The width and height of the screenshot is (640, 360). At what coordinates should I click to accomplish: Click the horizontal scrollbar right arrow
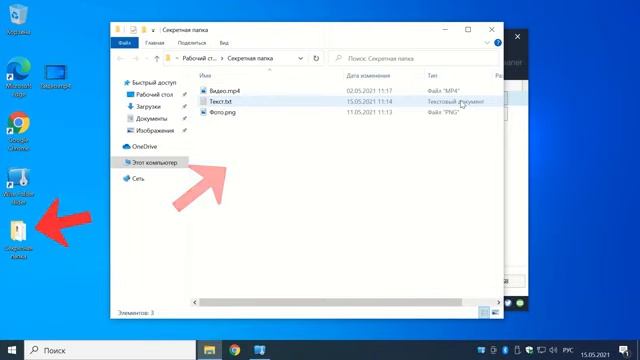[498, 302]
